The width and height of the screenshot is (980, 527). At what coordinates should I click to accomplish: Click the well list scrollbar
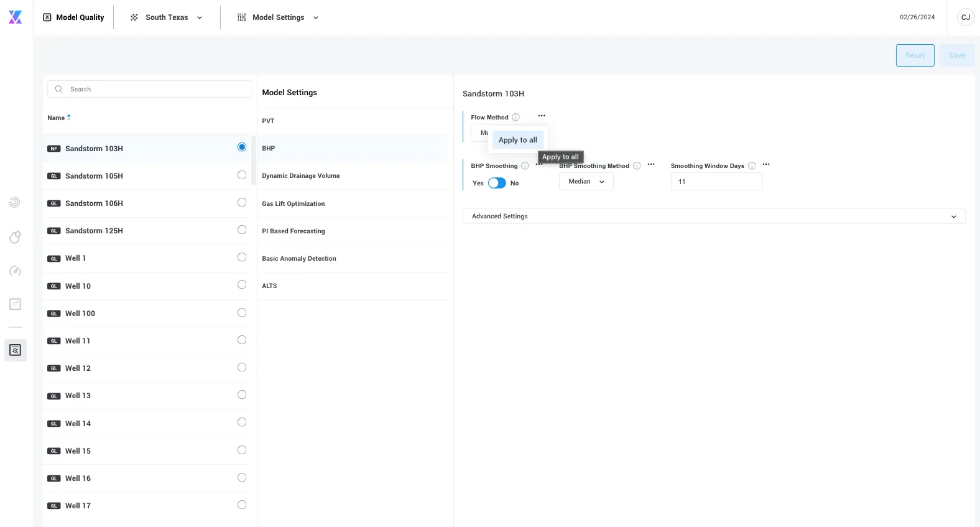(x=254, y=160)
